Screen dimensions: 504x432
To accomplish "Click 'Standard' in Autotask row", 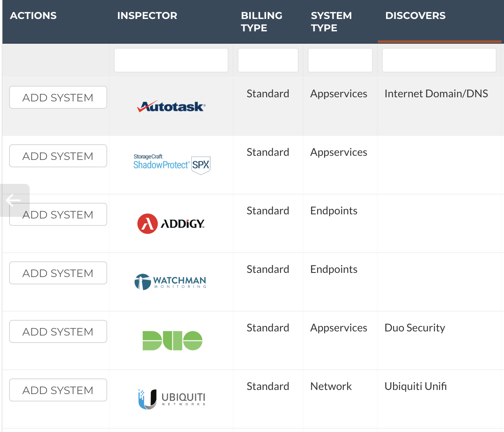I will [268, 94].
